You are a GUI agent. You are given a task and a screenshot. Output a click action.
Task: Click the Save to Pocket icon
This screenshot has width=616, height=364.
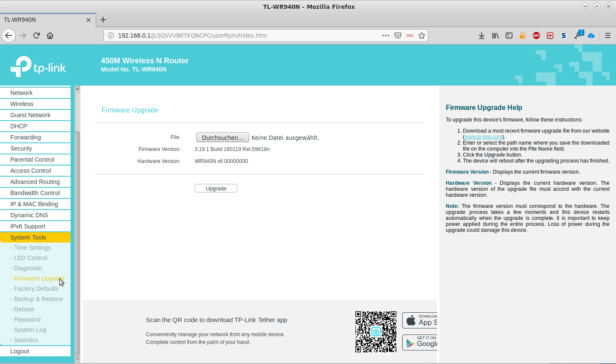tap(397, 36)
